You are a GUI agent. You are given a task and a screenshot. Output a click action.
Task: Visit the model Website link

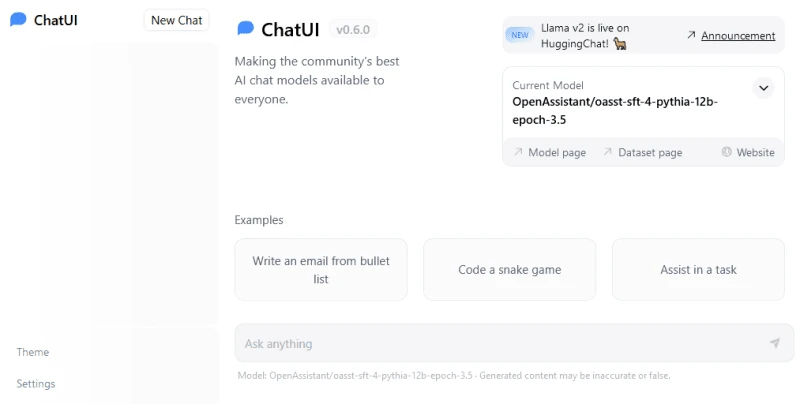(x=755, y=153)
